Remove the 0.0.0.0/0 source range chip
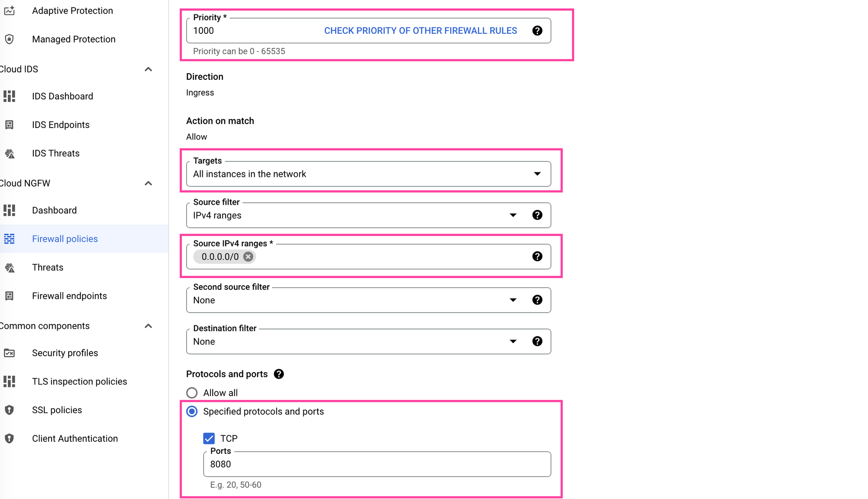 248,256
